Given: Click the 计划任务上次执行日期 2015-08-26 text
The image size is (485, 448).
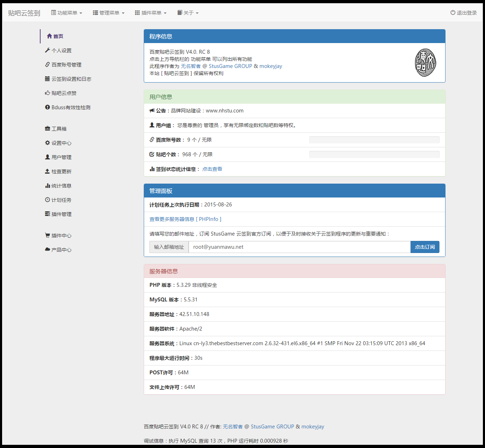Looking at the screenshot, I should pos(191,205).
